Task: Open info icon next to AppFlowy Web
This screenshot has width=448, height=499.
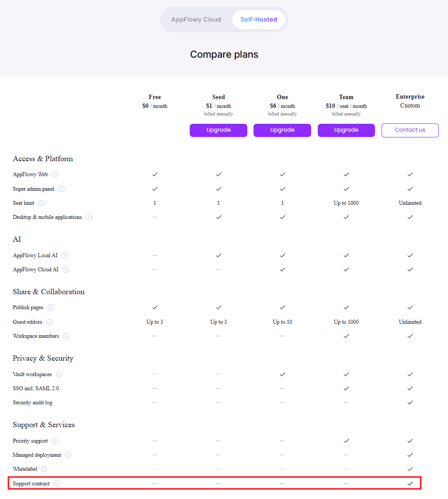Action: tap(55, 174)
